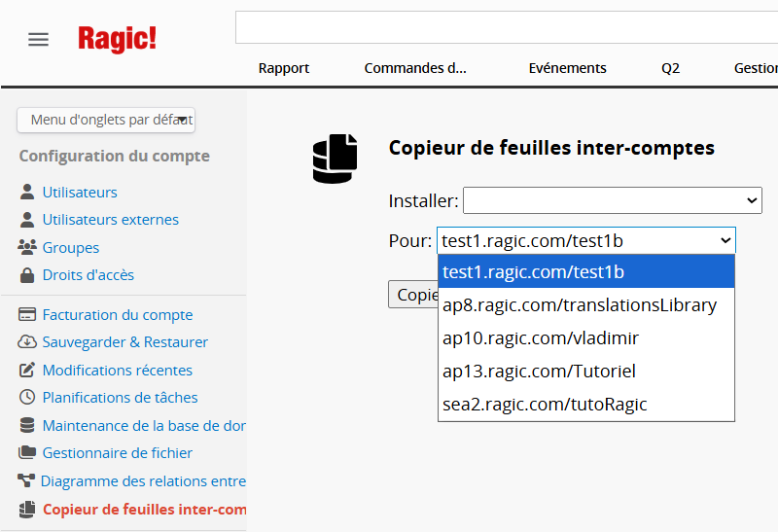778x532 pixels.
Task: Click the top search input field
Action: coord(506,27)
